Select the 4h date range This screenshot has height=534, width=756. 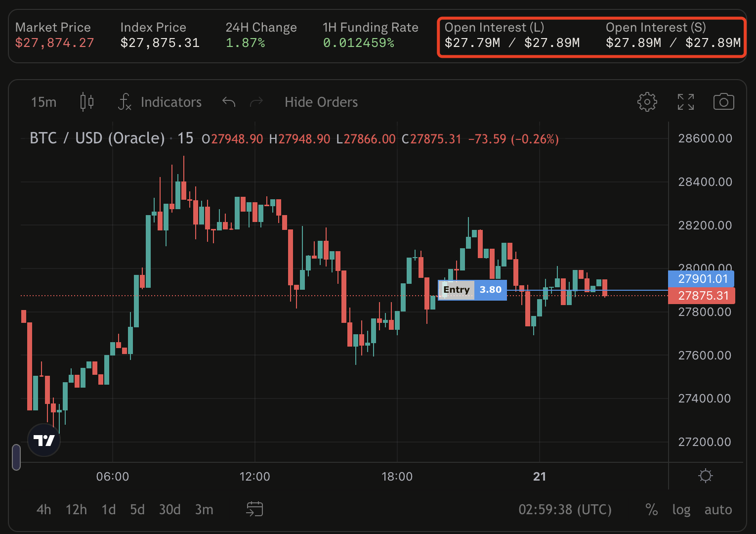(43, 509)
